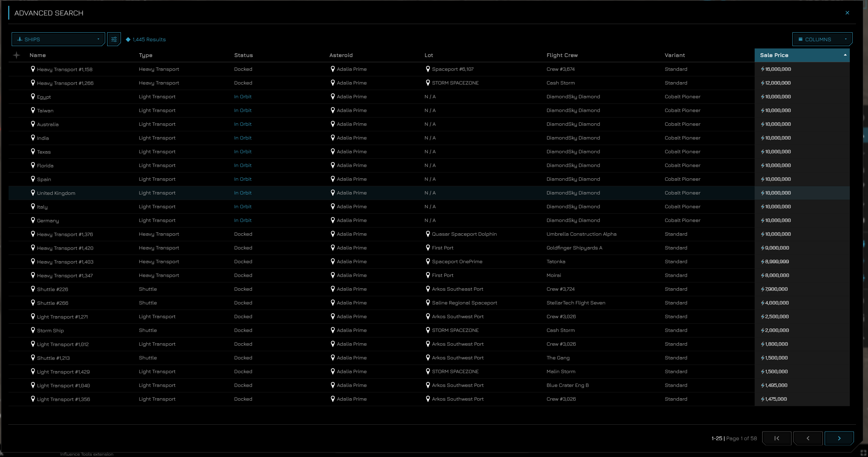This screenshot has width=868, height=457.
Task: Click the Light Transport #1,012 ship name
Action: pos(63,344)
